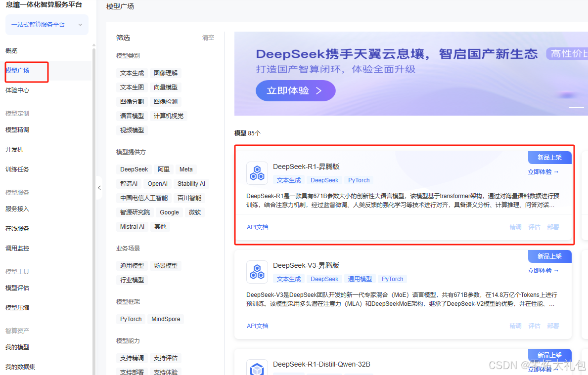Filter by PyTorch framework

click(x=131, y=319)
